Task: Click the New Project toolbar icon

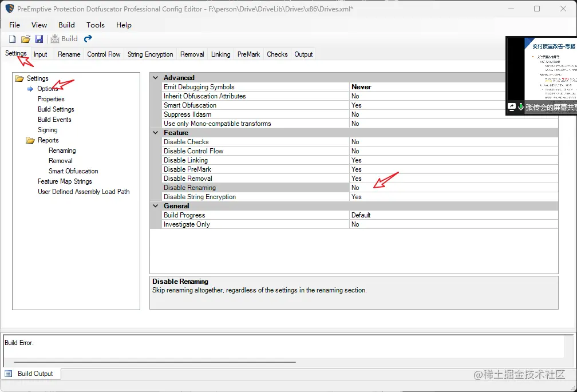Action: [x=13, y=39]
